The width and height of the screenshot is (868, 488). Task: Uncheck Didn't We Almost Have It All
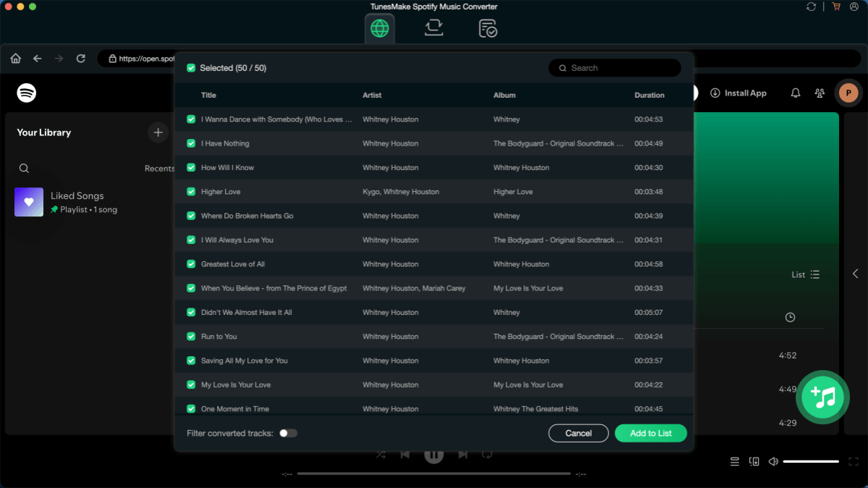click(x=191, y=312)
